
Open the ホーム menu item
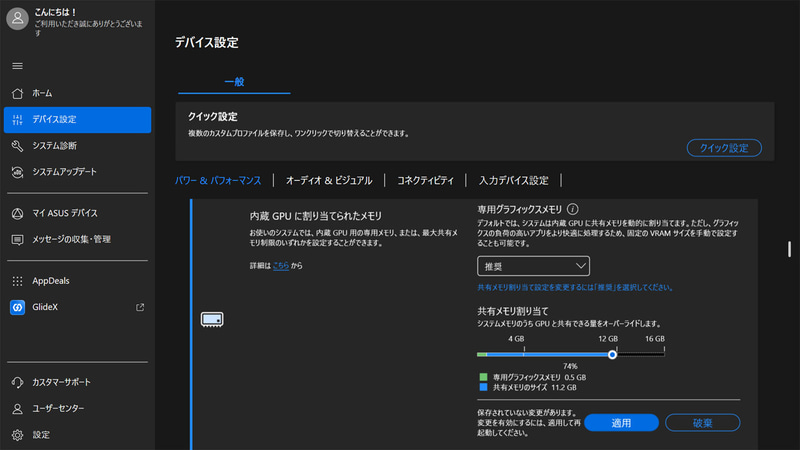click(78, 93)
